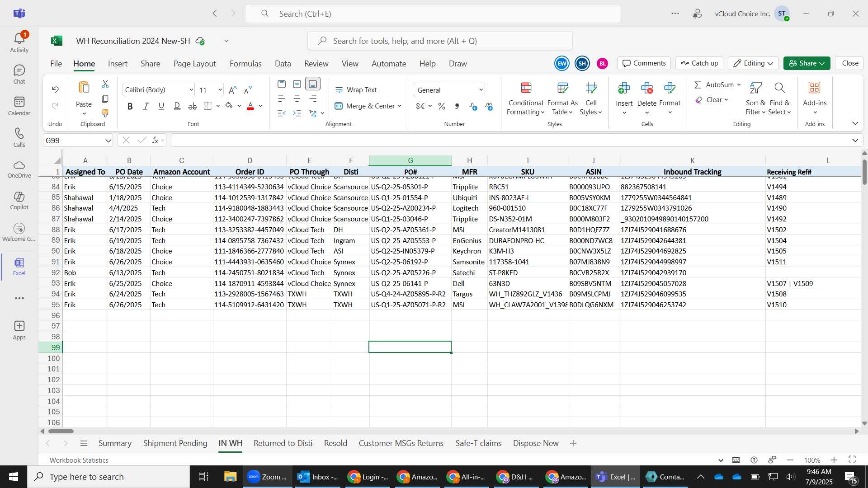868x488 pixels.
Task: Click the Undo arrow icon
Action: [55, 89]
